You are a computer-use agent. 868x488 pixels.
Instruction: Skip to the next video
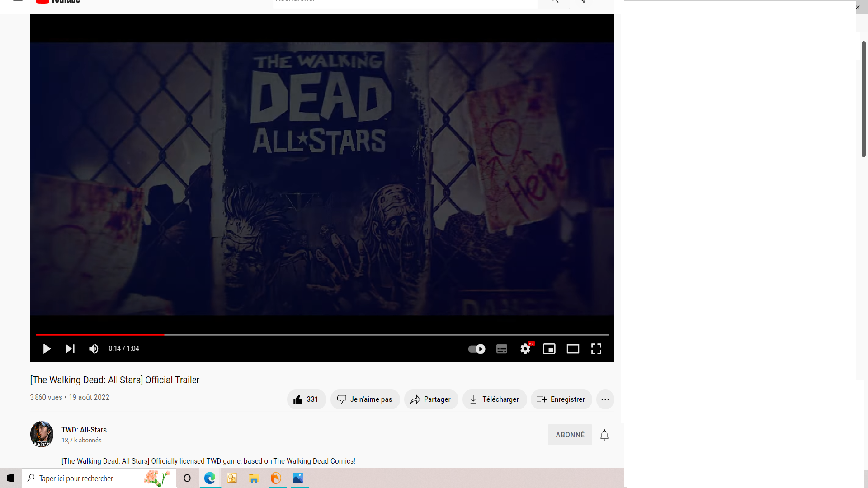pos(70,349)
